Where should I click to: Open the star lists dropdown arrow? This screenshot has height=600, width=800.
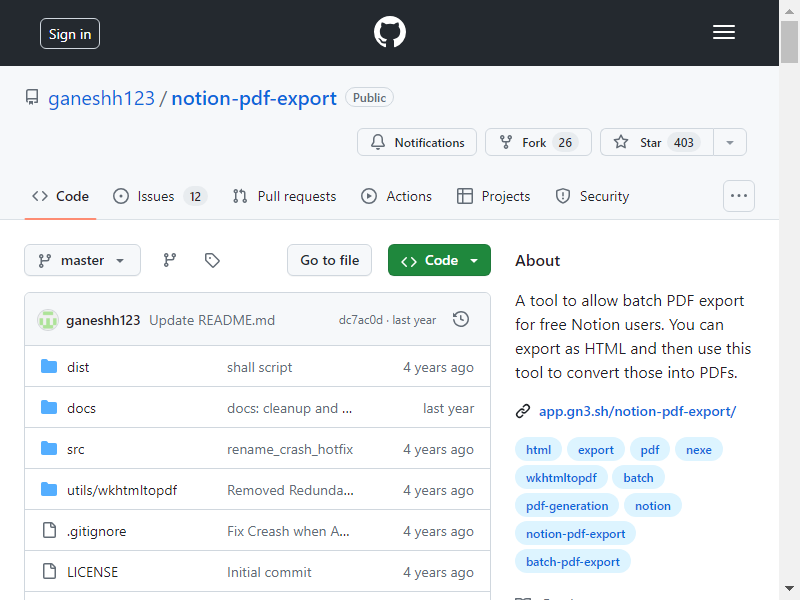[730, 142]
